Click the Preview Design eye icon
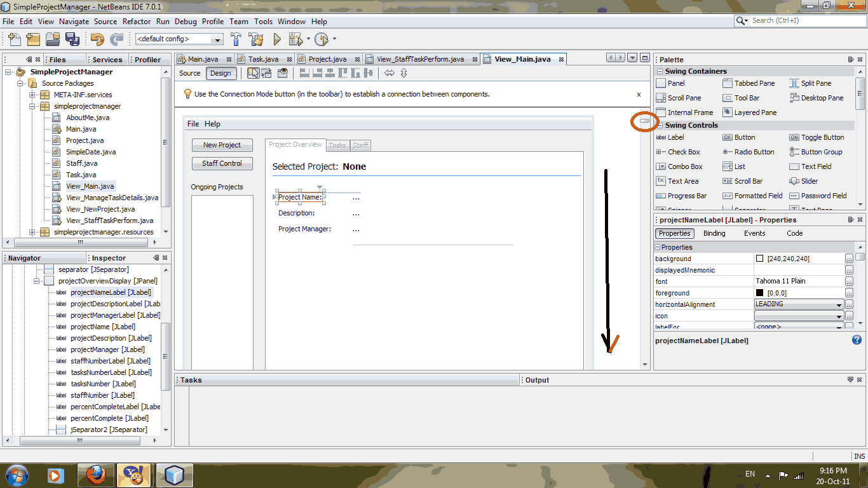 (x=283, y=73)
